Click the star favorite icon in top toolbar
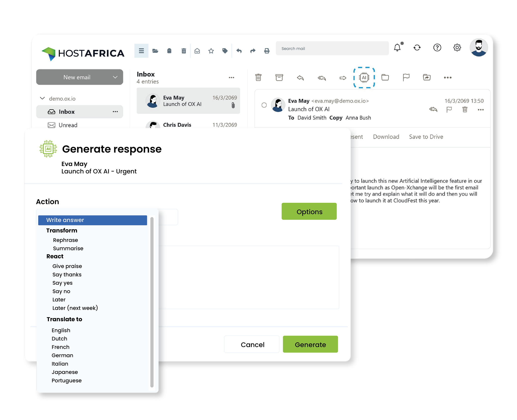The height and width of the screenshot is (420, 517). (x=211, y=51)
